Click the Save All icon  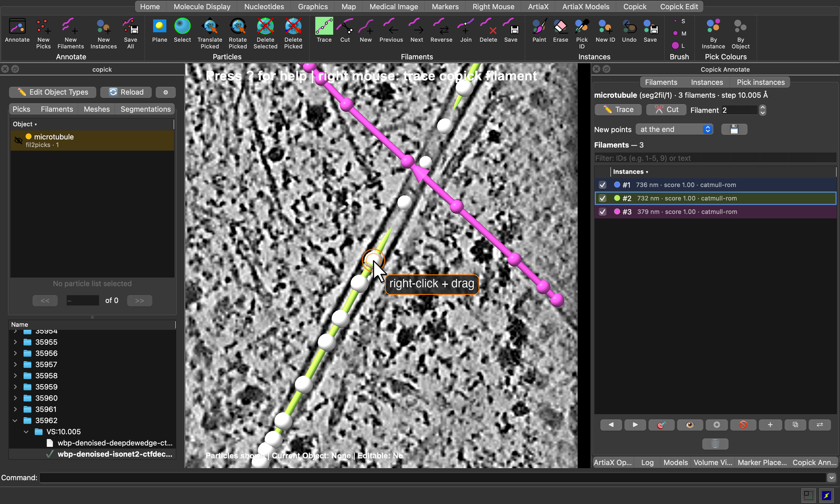tap(130, 26)
